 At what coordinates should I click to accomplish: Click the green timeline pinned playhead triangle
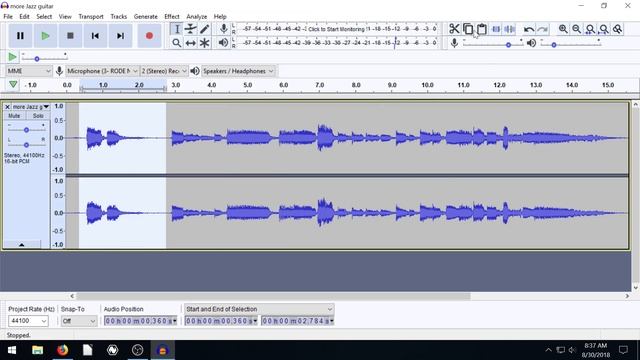click(13, 84)
